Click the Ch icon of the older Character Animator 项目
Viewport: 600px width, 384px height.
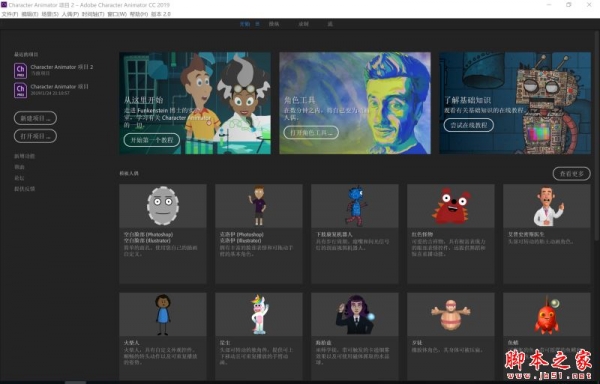21,91
